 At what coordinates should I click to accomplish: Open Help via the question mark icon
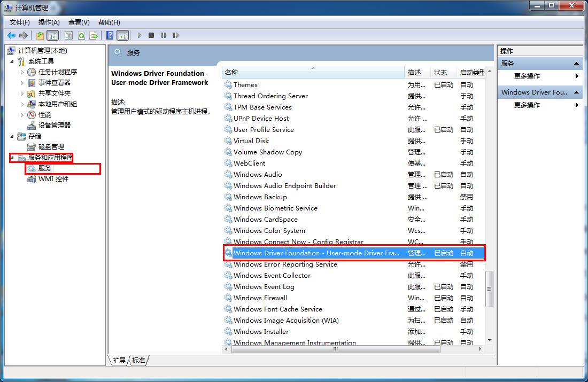click(109, 35)
